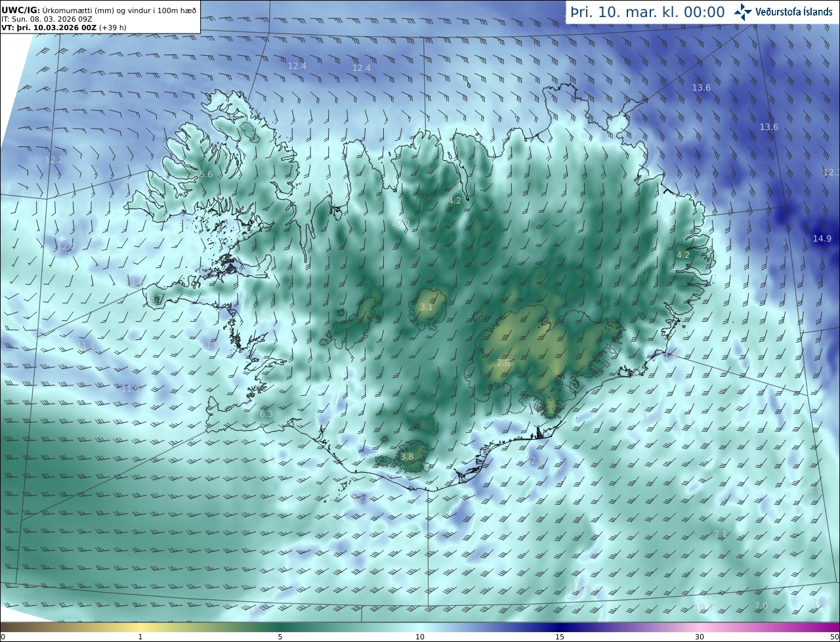Click the 6.3 value on Reykjanes peninsula

pyautogui.click(x=266, y=414)
